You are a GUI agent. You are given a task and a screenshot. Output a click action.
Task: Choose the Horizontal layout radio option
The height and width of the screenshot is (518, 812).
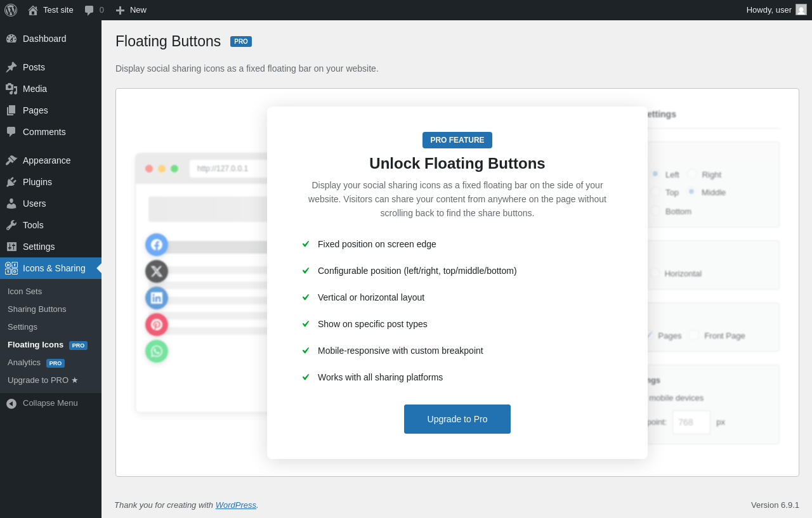[655, 273]
